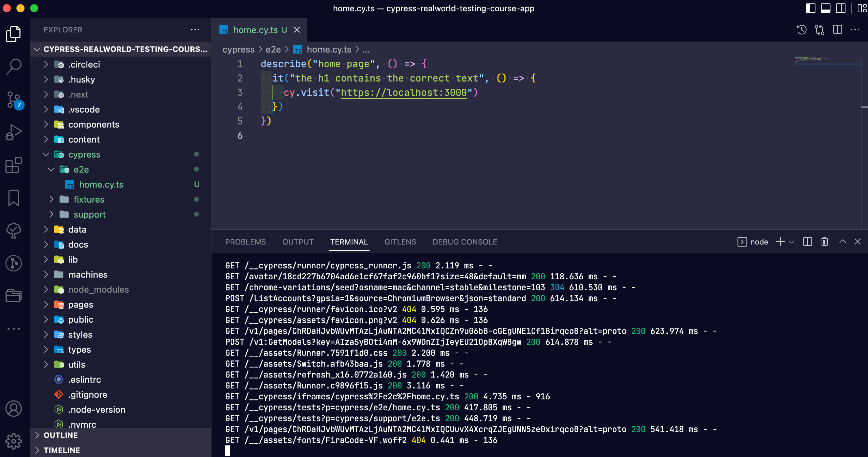Click the Accounts icon in activity bar

[14, 409]
